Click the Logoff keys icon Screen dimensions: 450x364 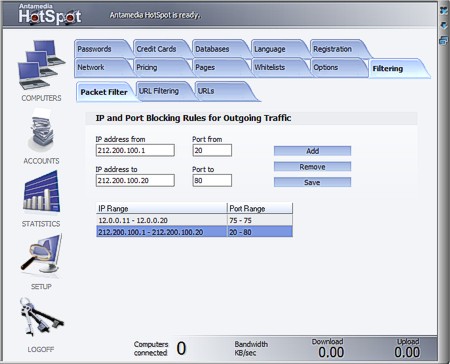(42, 317)
